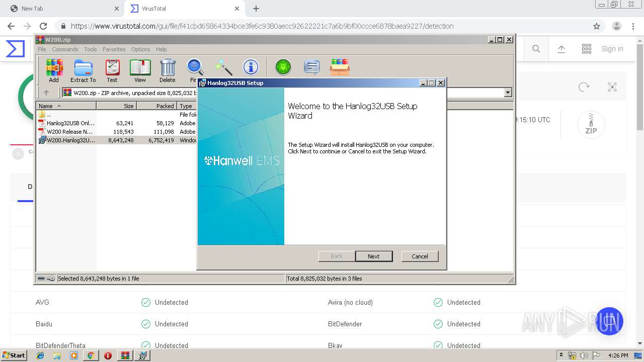Click the taskbar clock 4:26 PM
644x362 pixels.
pyautogui.click(x=618, y=355)
